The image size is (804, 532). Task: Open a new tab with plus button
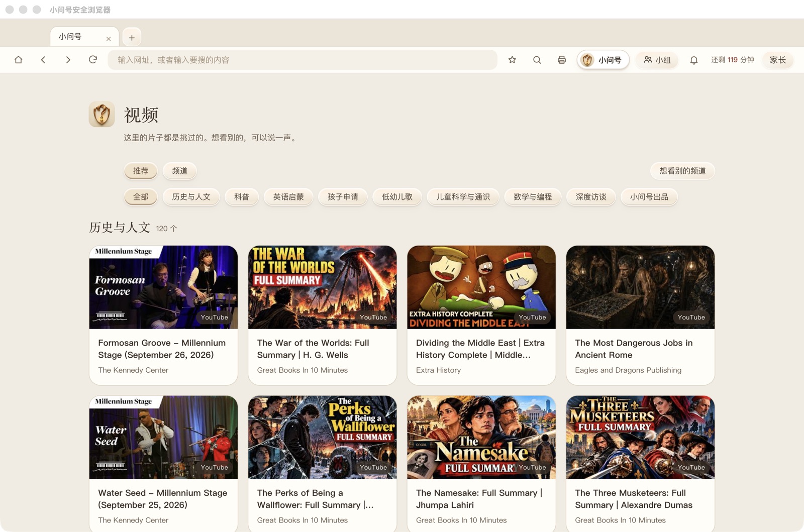point(132,37)
